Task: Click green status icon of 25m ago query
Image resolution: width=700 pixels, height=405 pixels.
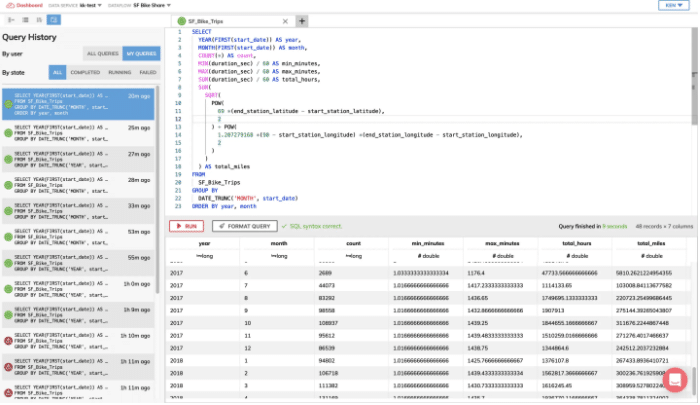Action: pos(8,133)
